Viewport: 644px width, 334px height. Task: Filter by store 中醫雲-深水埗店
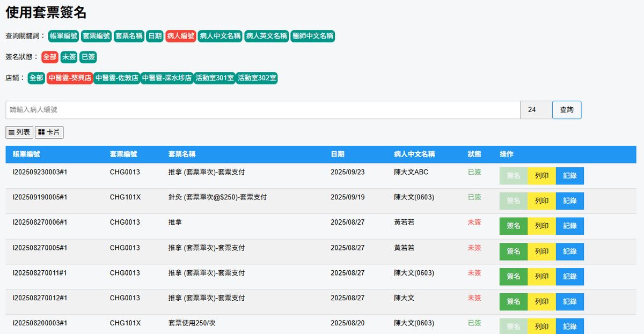[x=166, y=78]
